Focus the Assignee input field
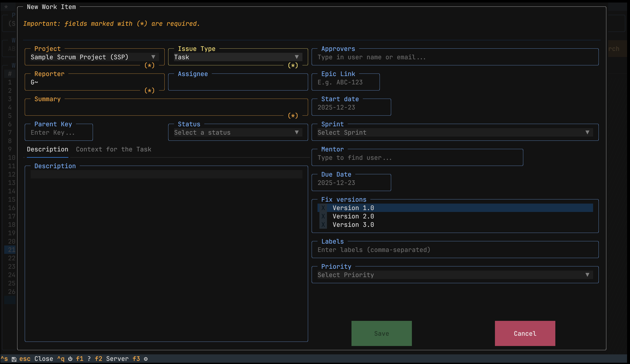Screen dimensions: 630x364 coord(238,82)
